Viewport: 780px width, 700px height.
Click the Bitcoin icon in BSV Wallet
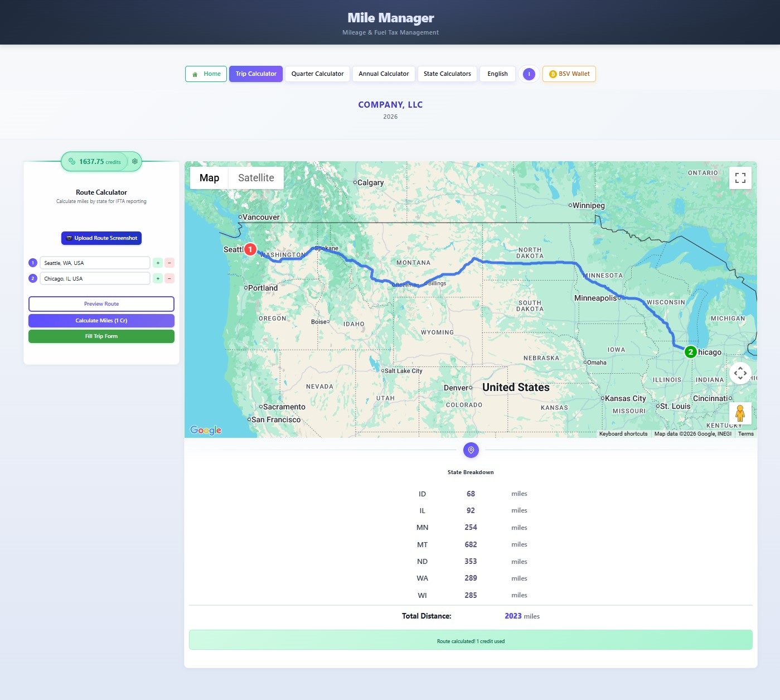[552, 74]
